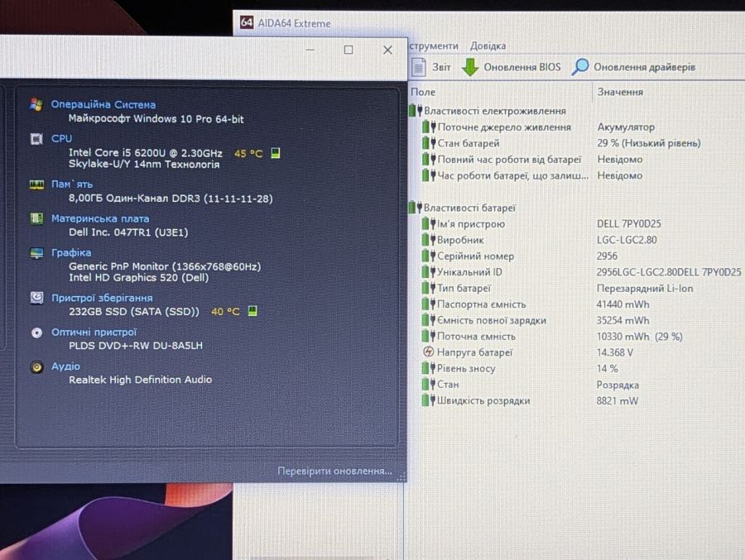The width and height of the screenshot is (745, 560).
Task: Click the optical disc icon
Action: [36, 333]
